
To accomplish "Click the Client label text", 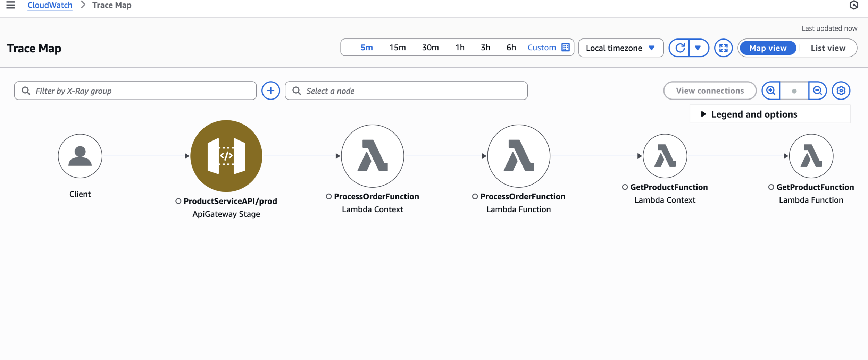I will 80,194.
